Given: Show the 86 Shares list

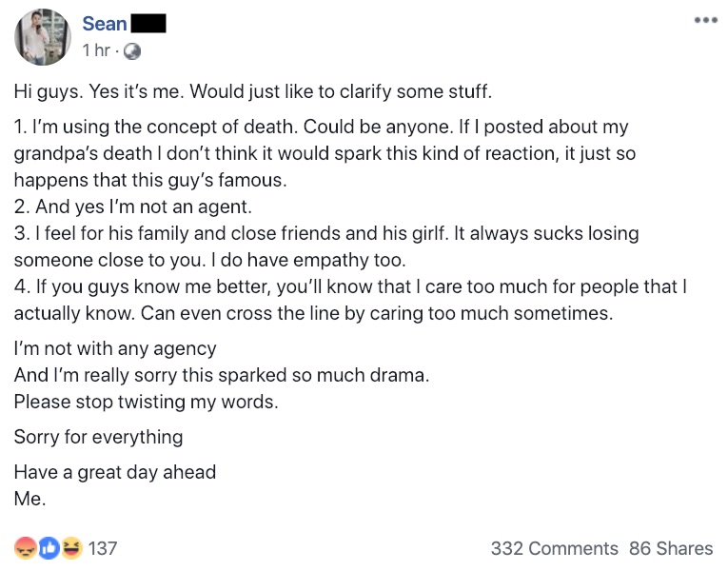Looking at the screenshot, I should pos(671,548).
